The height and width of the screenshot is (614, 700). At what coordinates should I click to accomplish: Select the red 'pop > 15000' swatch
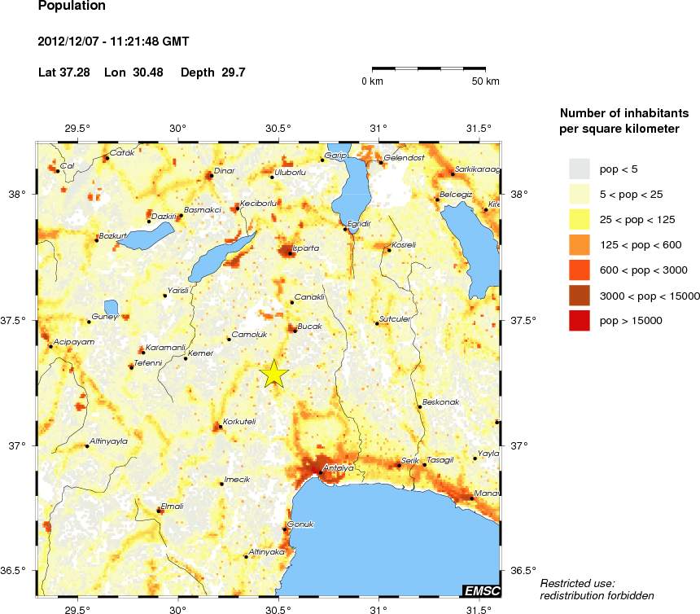click(579, 321)
